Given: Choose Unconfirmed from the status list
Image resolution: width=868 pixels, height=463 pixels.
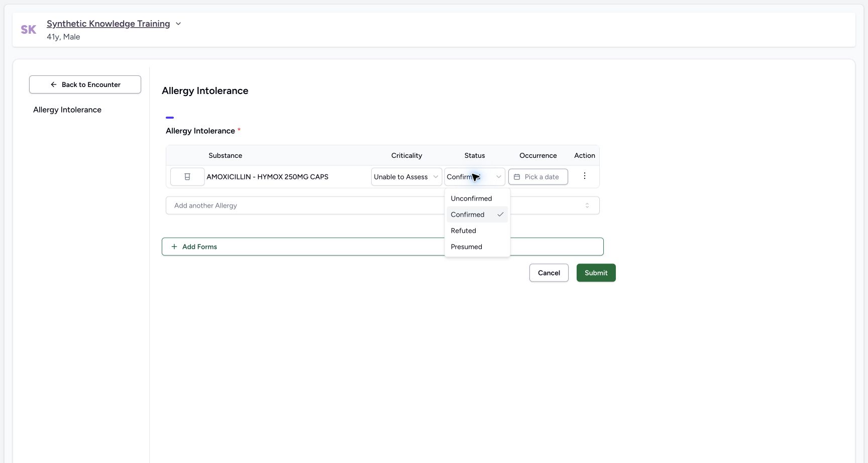Looking at the screenshot, I should pos(477,199).
